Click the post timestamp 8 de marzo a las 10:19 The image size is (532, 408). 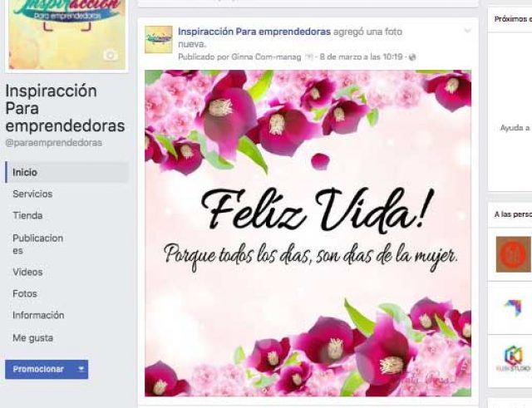click(x=361, y=57)
